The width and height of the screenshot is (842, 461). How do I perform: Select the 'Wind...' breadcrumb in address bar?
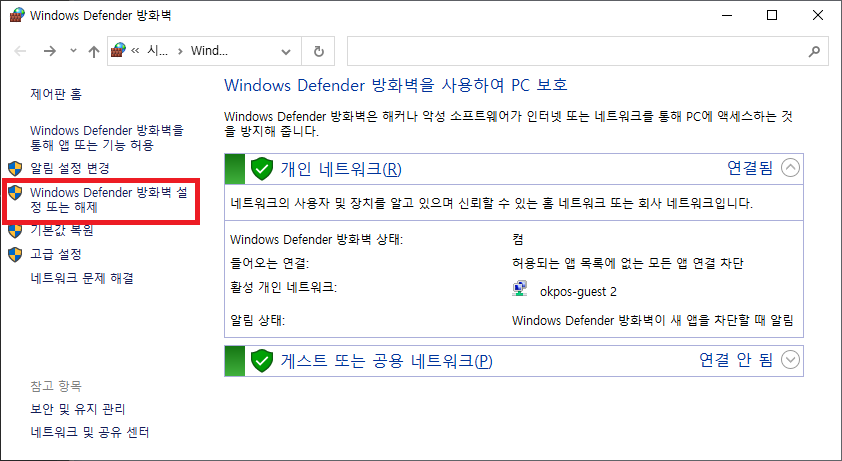click(209, 51)
